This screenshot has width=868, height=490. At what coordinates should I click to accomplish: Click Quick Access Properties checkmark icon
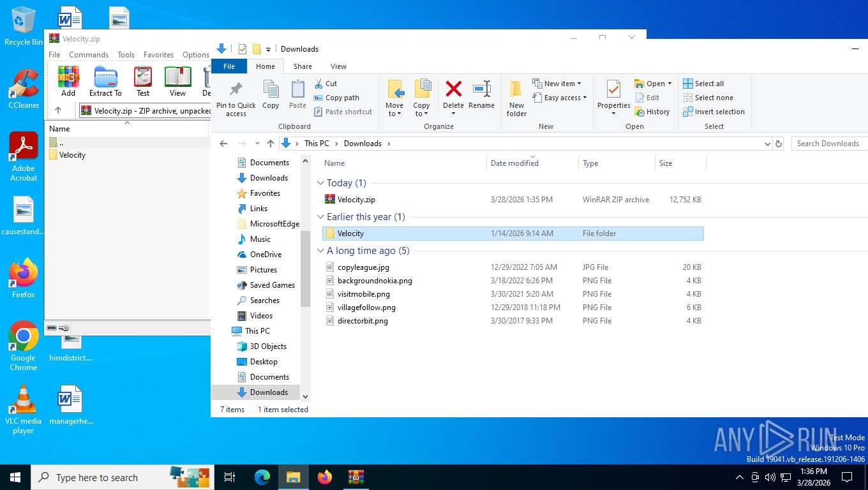[x=243, y=49]
